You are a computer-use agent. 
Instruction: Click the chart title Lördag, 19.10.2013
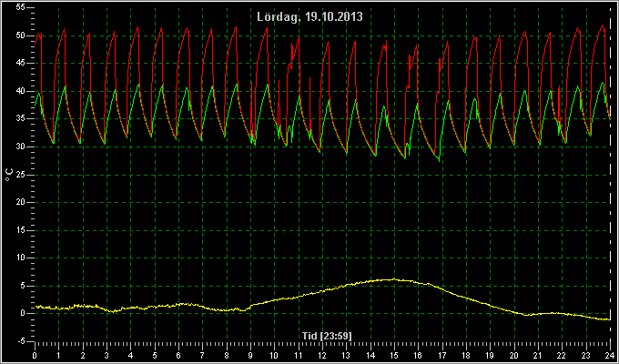click(x=309, y=16)
